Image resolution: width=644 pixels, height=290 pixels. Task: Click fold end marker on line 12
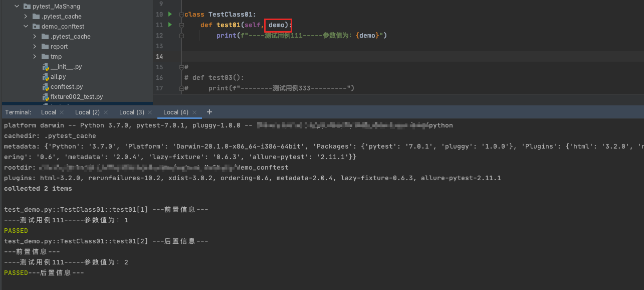tap(181, 36)
